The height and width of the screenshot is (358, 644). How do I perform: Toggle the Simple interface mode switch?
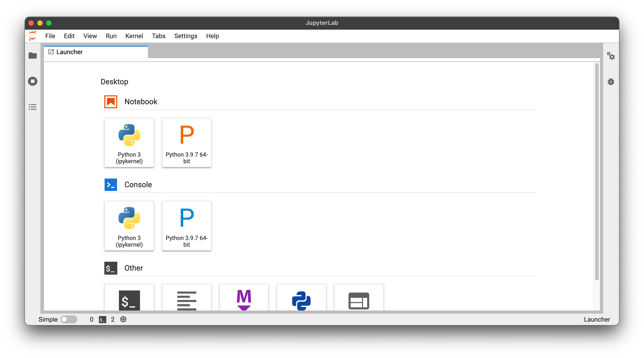point(69,319)
